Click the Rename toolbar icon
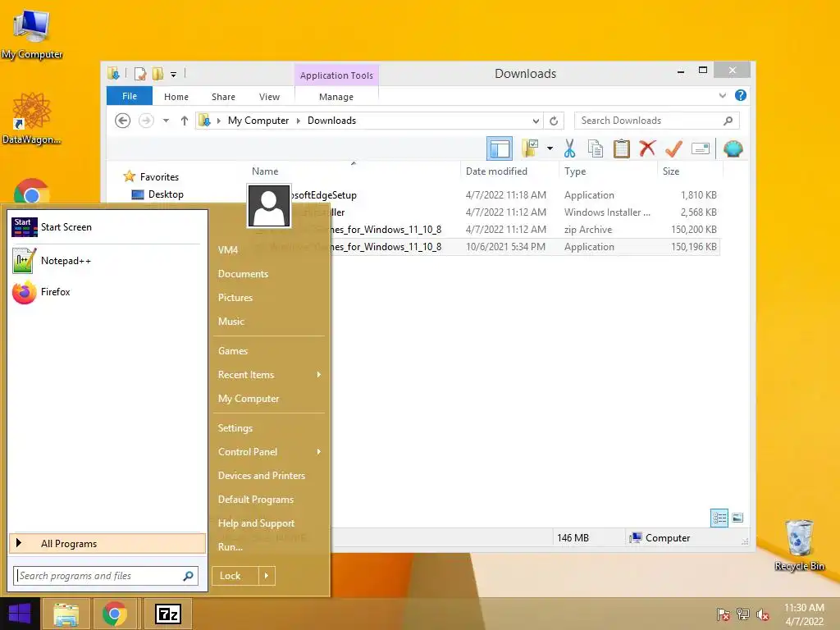The image size is (840, 630). coord(701,148)
